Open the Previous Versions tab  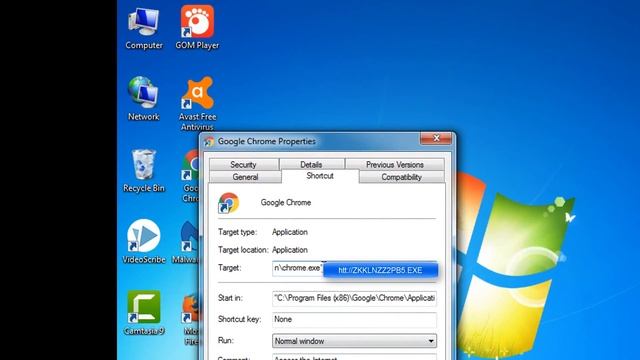click(395, 164)
